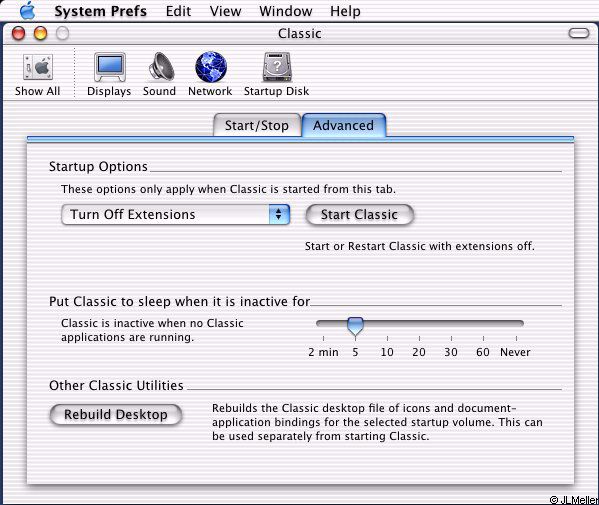Open the Network globe icon
The height and width of the screenshot is (505, 599).
pyautogui.click(x=211, y=67)
